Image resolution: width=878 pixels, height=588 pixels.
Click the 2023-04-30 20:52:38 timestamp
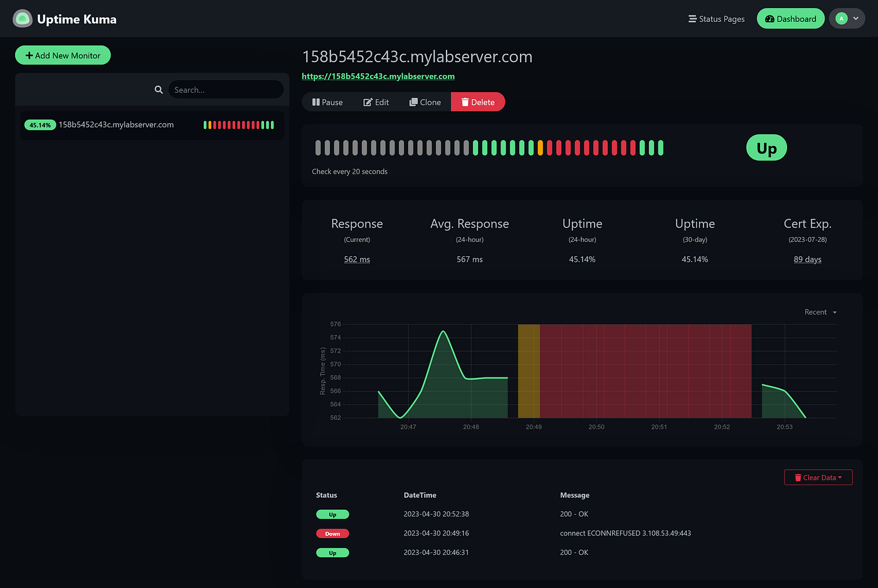pyautogui.click(x=436, y=514)
